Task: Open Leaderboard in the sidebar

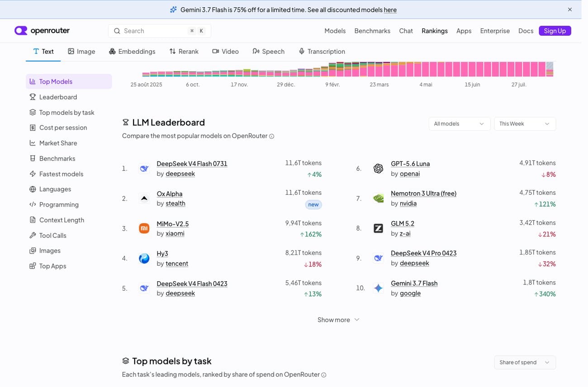Action: 69,97
